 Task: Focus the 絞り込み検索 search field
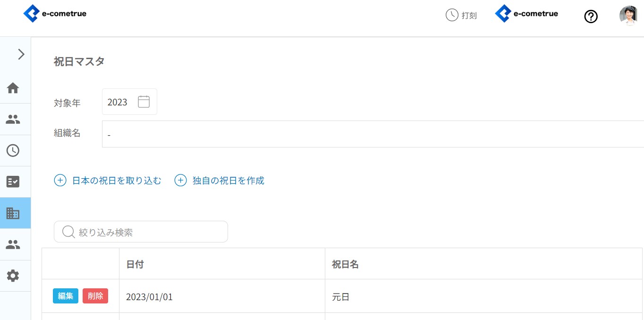tap(141, 232)
